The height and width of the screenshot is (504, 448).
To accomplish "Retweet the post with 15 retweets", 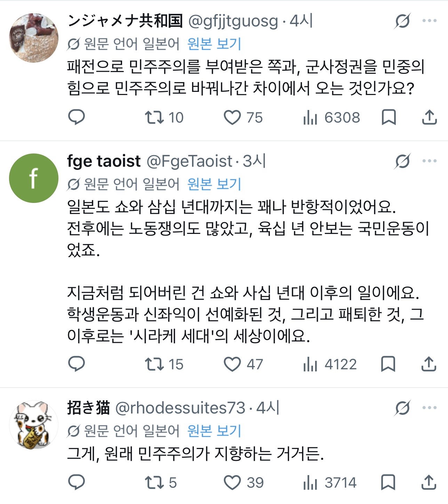I will pyautogui.click(x=164, y=364).
